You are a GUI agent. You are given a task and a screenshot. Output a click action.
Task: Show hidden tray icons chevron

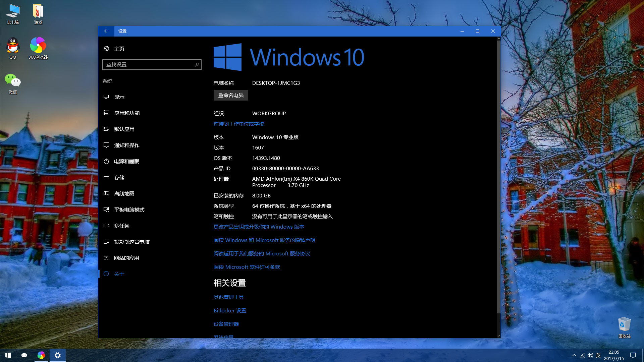pyautogui.click(x=574, y=355)
